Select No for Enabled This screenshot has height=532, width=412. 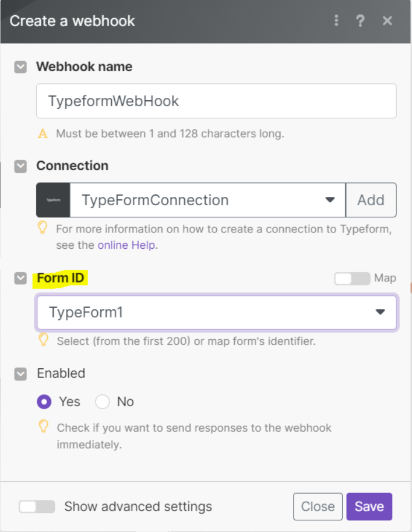(x=102, y=401)
